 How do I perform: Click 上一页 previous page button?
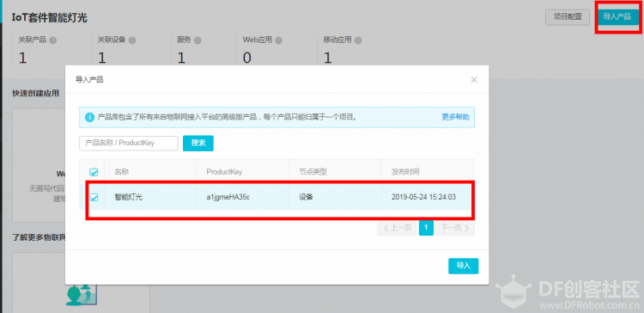click(398, 228)
